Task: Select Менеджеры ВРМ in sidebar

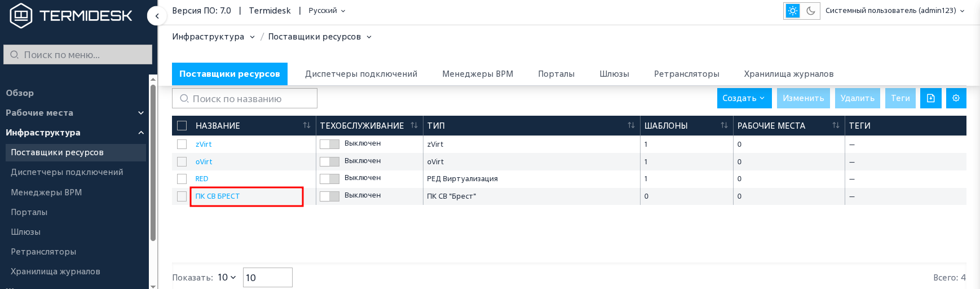Action: click(x=46, y=192)
